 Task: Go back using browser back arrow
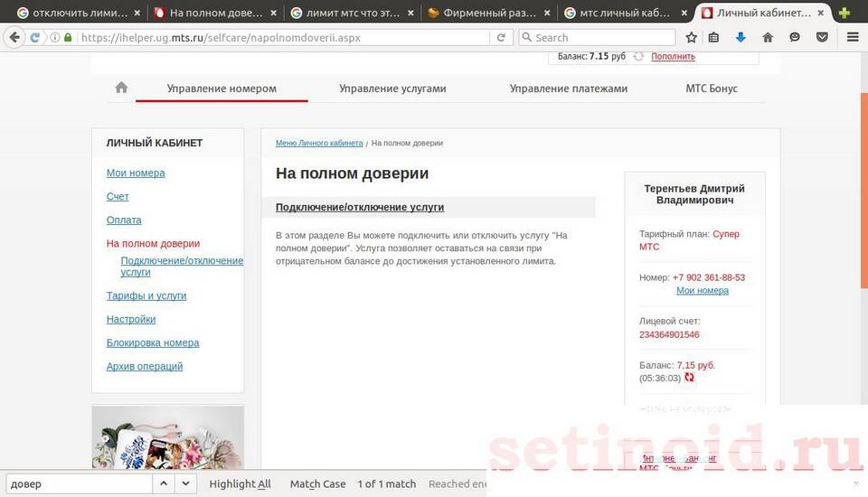click(14, 37)
